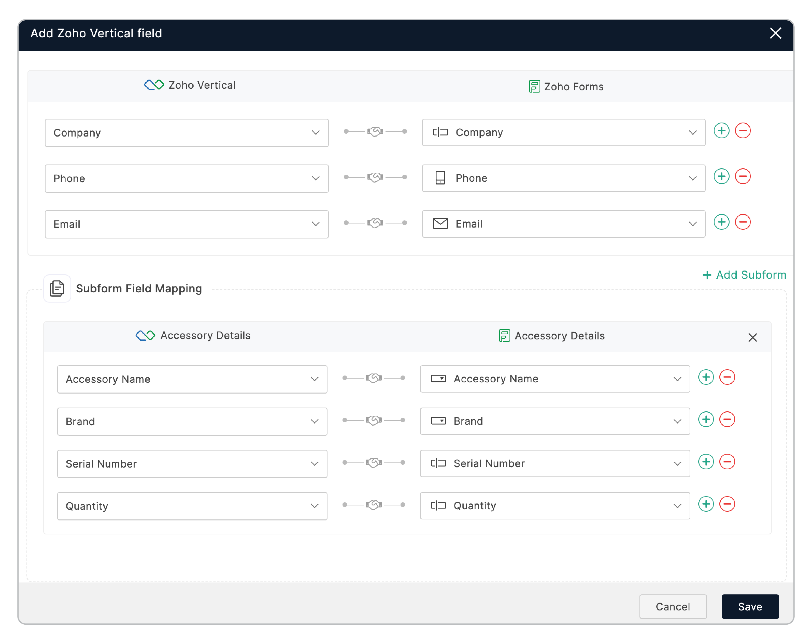Viewport: 812px width, 644px height.
Task: Click the minus icon beside Email row
Action: coord(743,222)
